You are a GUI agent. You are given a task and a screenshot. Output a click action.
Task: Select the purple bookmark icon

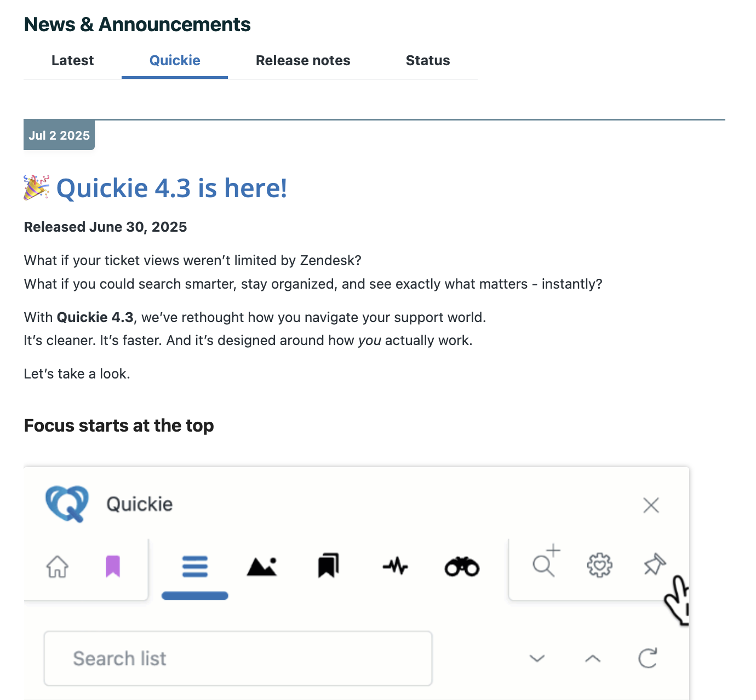click(x=113, y=566)
